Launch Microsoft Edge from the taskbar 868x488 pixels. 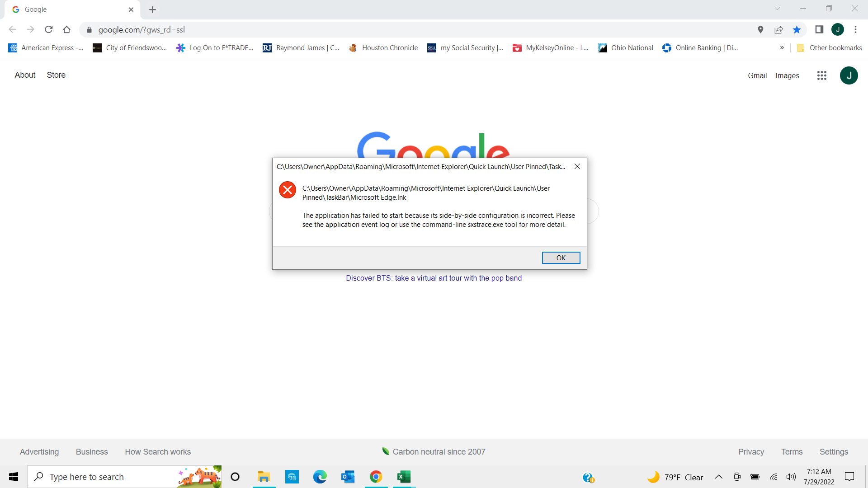tap(320, 476)
